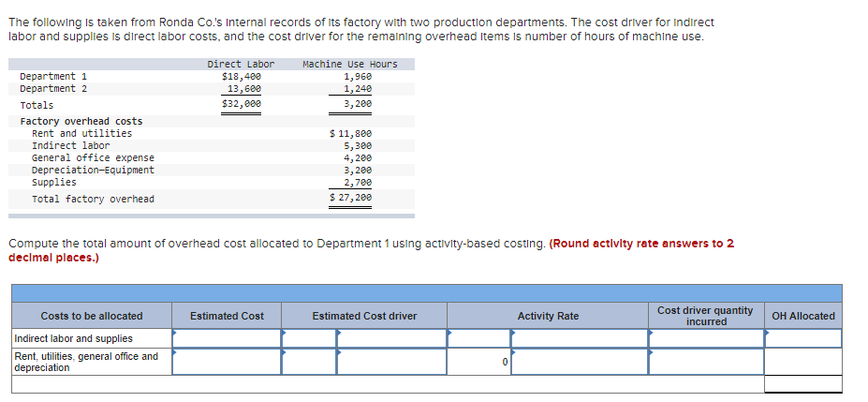The image size is (868, 402).
Task: Click Cost driver quantity incurred cell, Indirect labor row
Action: click(x=706, y=338)
